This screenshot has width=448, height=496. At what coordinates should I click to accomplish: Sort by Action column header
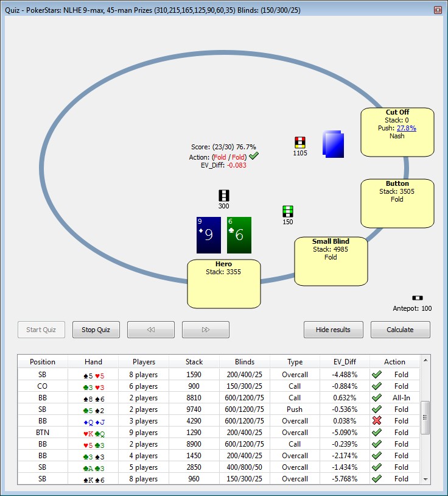point(394,361)
